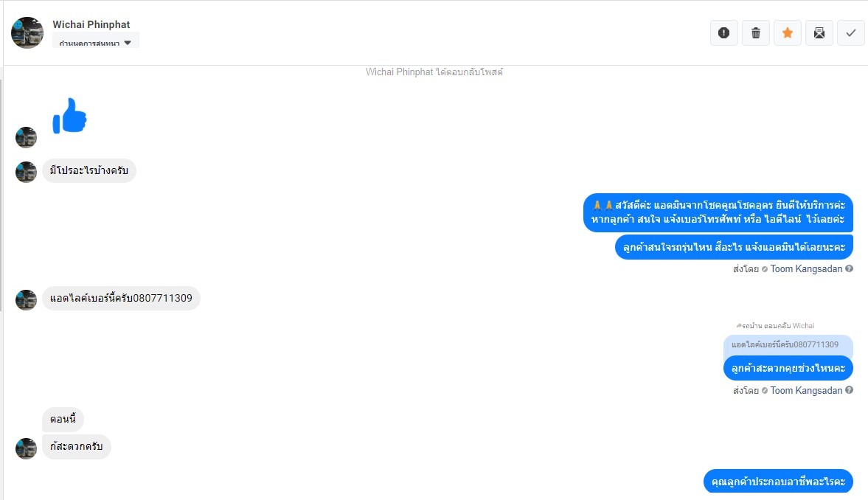Mark conversation done with checkmark icon
This screenshot has height=500, width=868.
tap(851, 32)
